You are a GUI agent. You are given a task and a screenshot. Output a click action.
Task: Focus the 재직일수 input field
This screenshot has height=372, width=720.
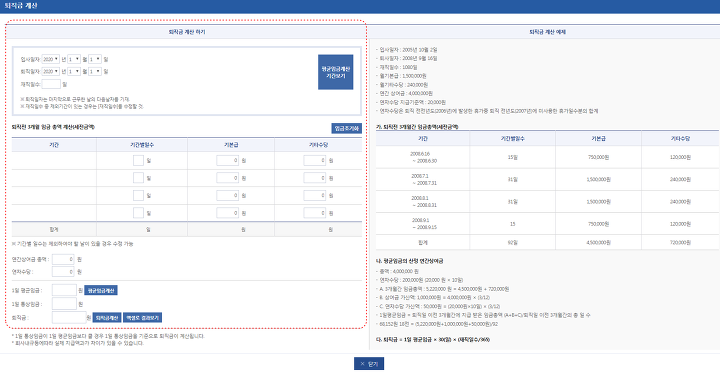(51, 84)
